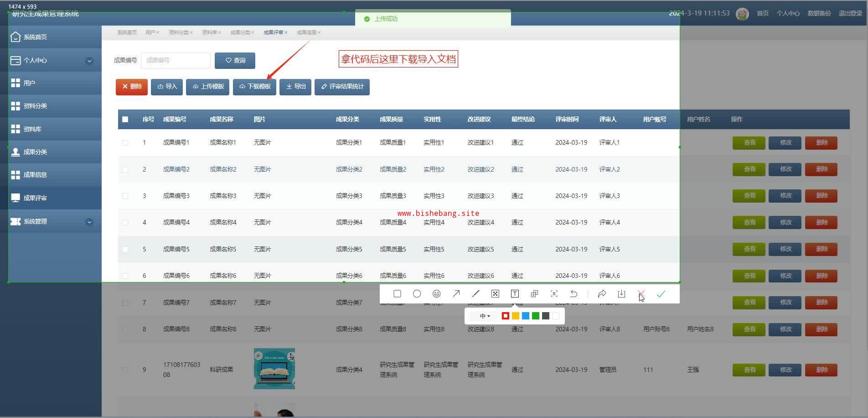Select the ellipse annotation tool
The width and height of the screenshot is (868, 418).
[417, 294]
